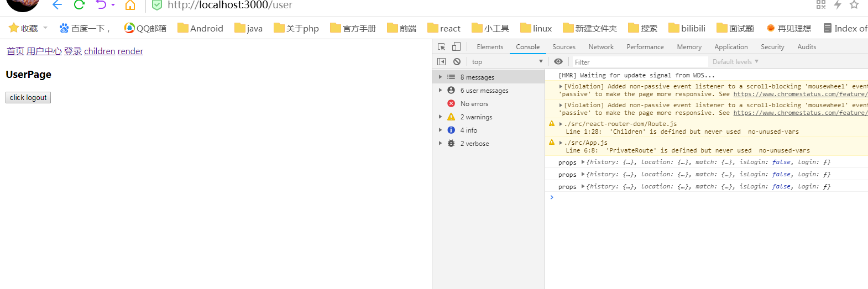Follow the children link on page
Image resolution: width=868 pixels, height=289 pixels.
point(100,51)
